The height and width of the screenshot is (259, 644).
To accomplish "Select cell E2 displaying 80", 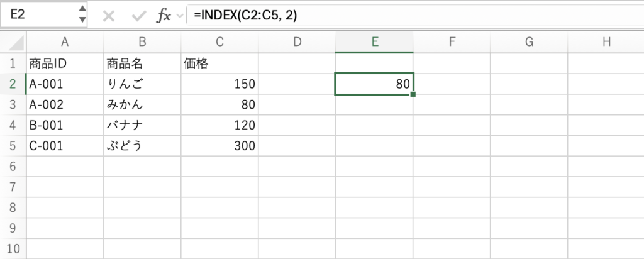I will (x=374, y=84).
